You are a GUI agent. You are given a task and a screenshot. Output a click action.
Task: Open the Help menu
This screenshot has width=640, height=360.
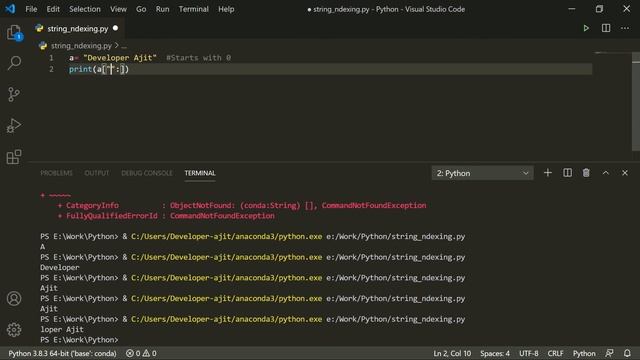(x=226, y=9)
